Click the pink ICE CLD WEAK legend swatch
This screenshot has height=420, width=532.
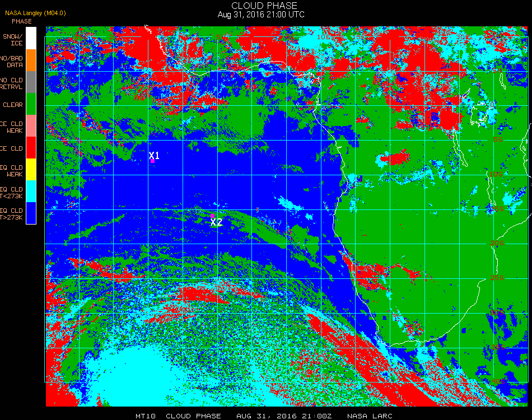pos(31,126)
